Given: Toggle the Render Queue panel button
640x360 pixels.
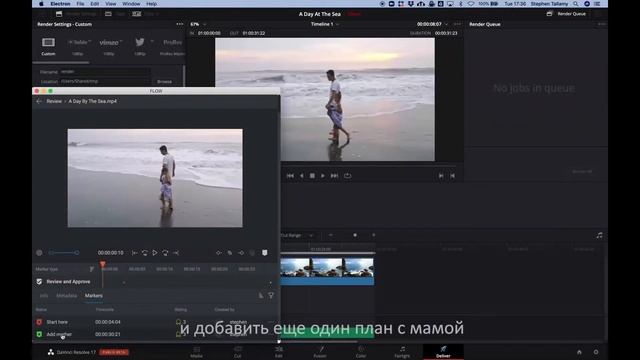Looking at the screenshot, I should pos(567,14).
